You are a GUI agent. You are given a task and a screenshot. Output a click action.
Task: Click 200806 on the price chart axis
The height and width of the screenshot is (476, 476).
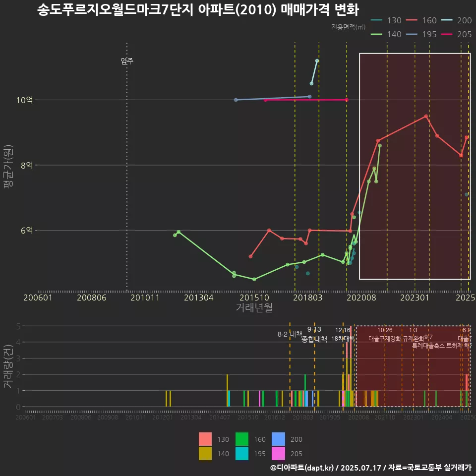click(92, 297)
